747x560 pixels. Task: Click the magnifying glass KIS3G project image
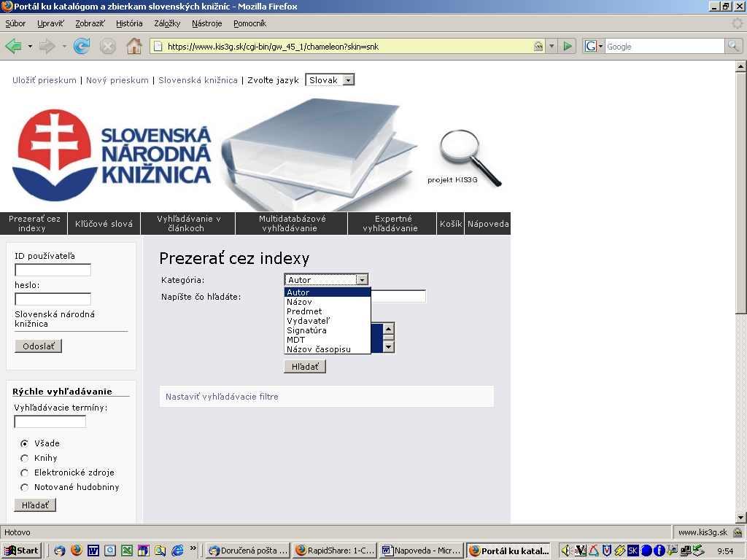pos(469,155)
